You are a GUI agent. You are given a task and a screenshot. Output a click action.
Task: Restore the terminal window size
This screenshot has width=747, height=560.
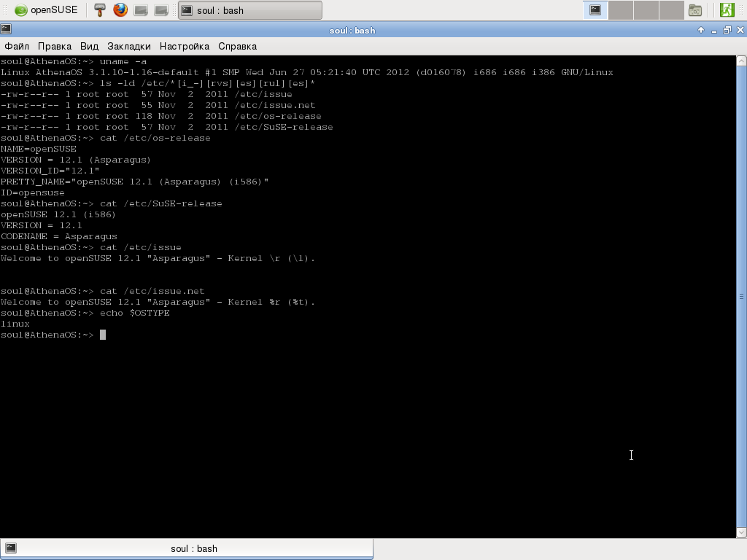point(727,30)
